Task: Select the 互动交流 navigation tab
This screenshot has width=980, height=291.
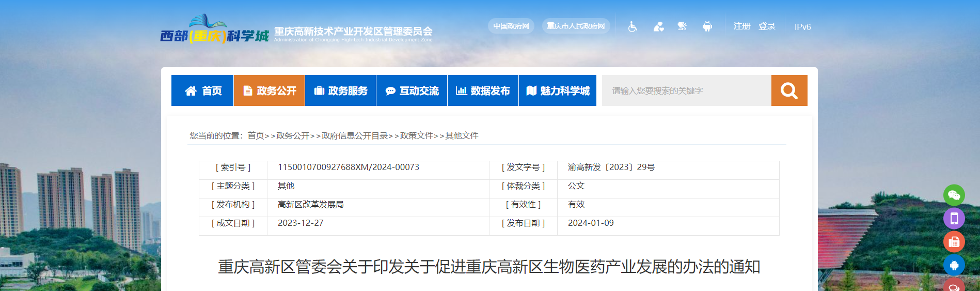Action: (x=412, y=90)
